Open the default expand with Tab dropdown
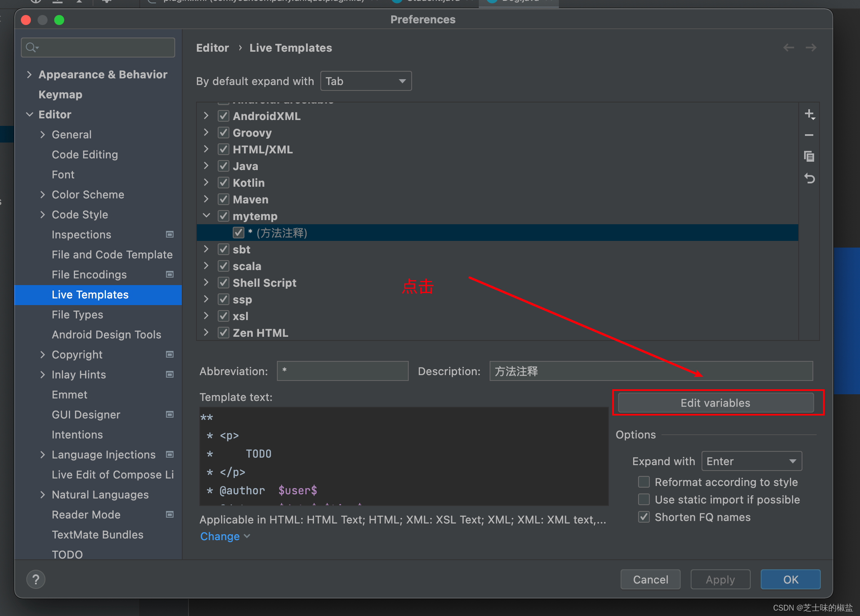The height and width of the screenshot is (616, 860). [x=366, y=81]
